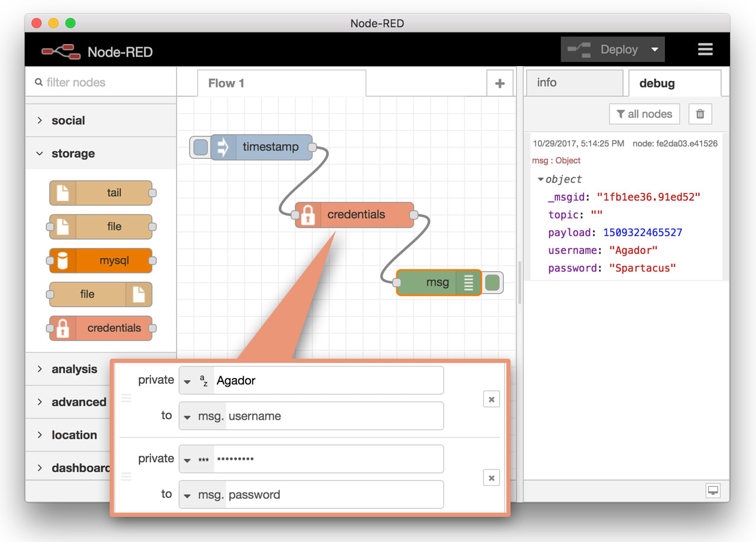
Task: Click the all nodes filter button in debug panel
Action: click(x=644, y=113)
